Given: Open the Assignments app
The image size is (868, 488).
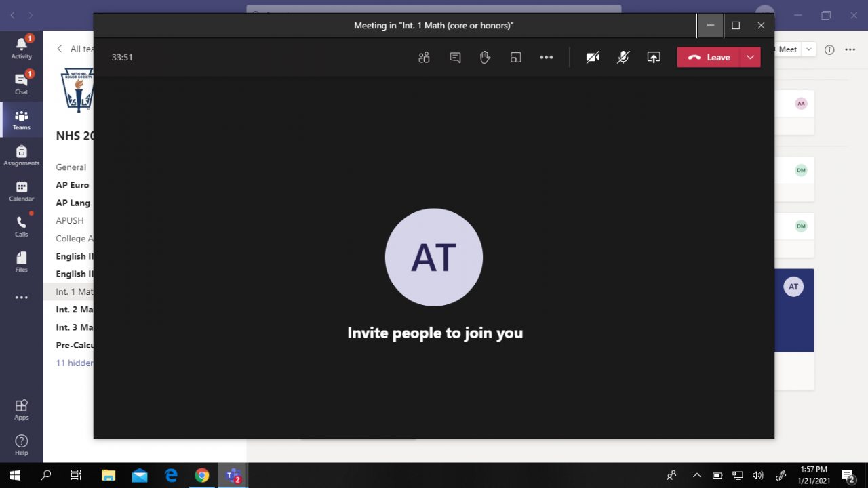Looking at the screenshot, I should [22, 155].
